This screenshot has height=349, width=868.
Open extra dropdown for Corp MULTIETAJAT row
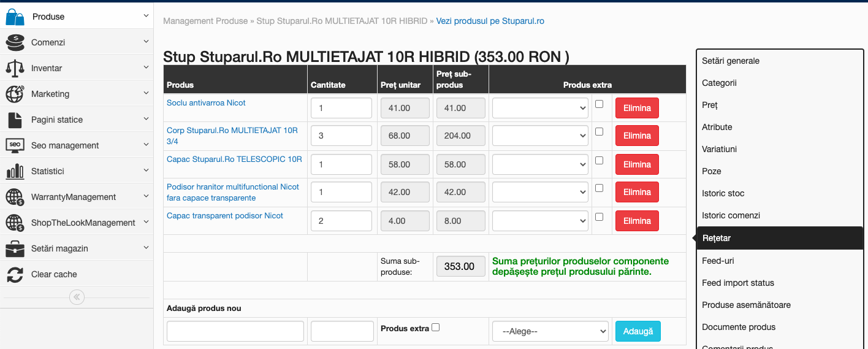(540, 136)
